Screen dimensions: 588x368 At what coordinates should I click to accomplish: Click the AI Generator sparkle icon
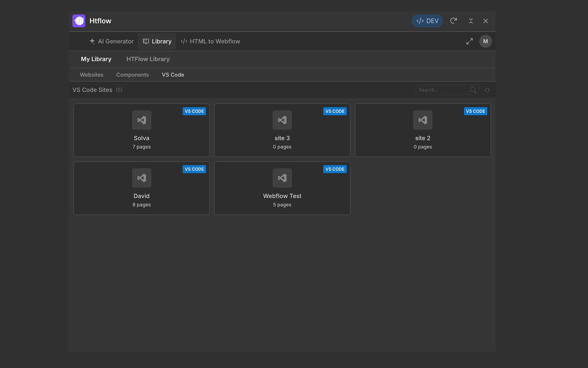92,41
